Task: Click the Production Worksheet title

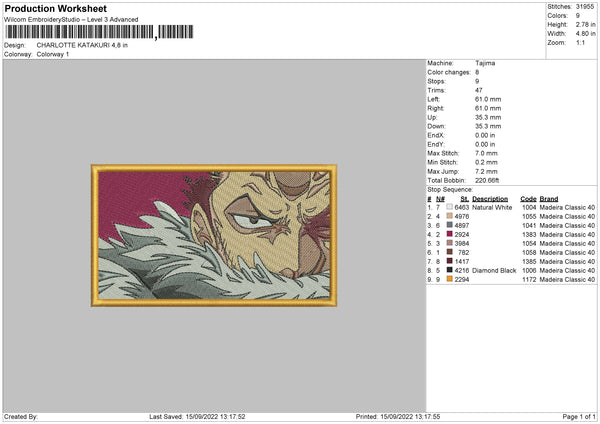Action: pyautogui.click(x=55, y=8)
